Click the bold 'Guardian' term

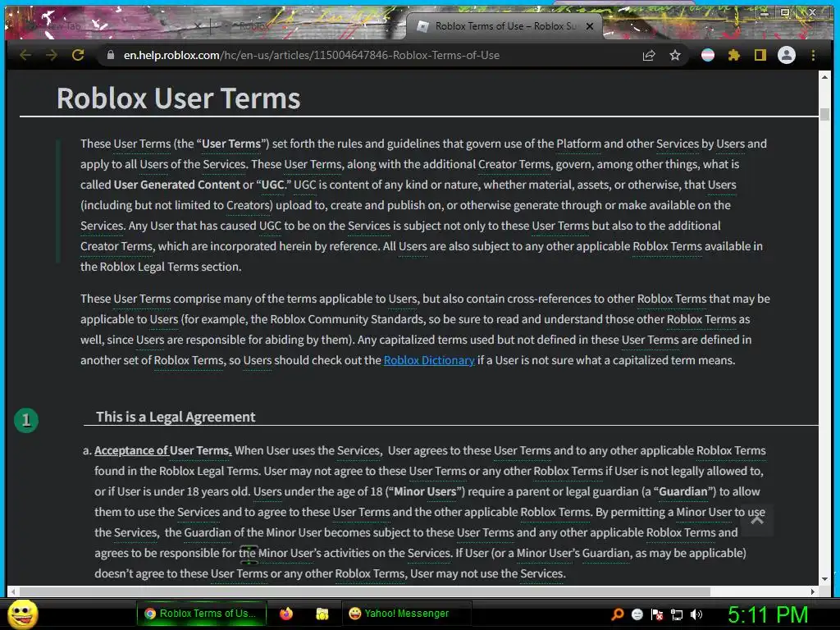pyautogui.click(x=683, y=492)
